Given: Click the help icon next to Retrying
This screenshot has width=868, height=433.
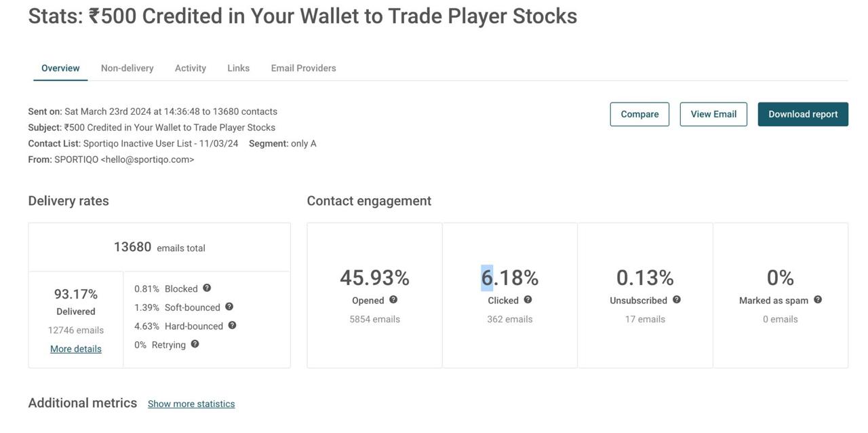Looking at the screenshot, I should tap(195, 344).
